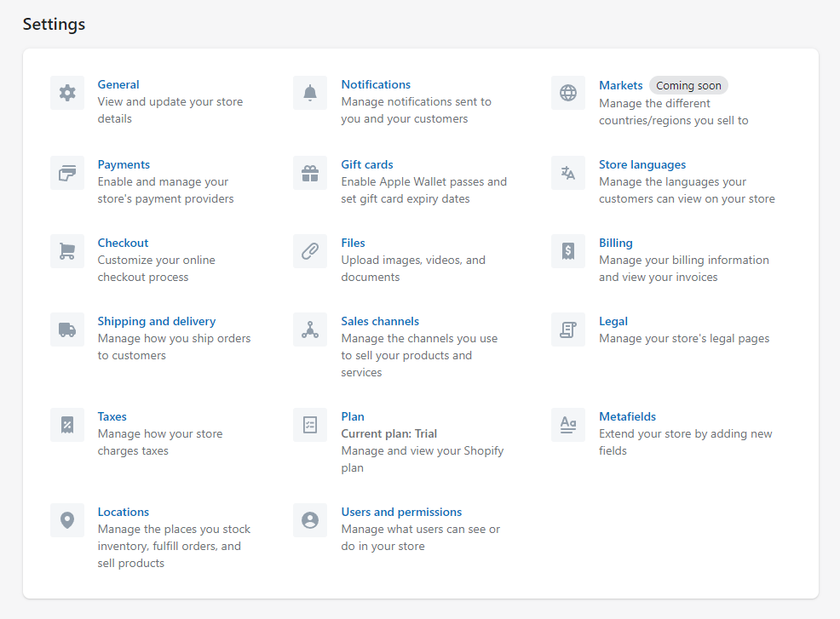The width and height of the screenshot is (840, 619).
Task: Click the Sales channels network icon
Action: (309, 330)
